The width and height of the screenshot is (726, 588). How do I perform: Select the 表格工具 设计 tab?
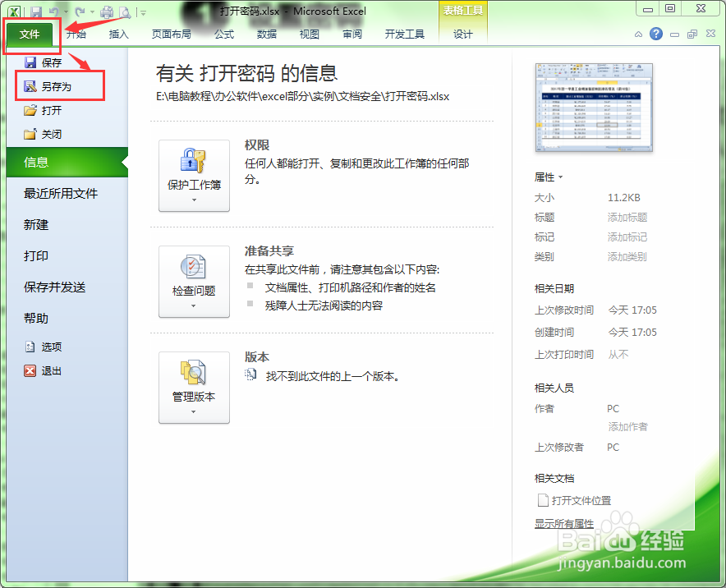[x=462, y=34]
